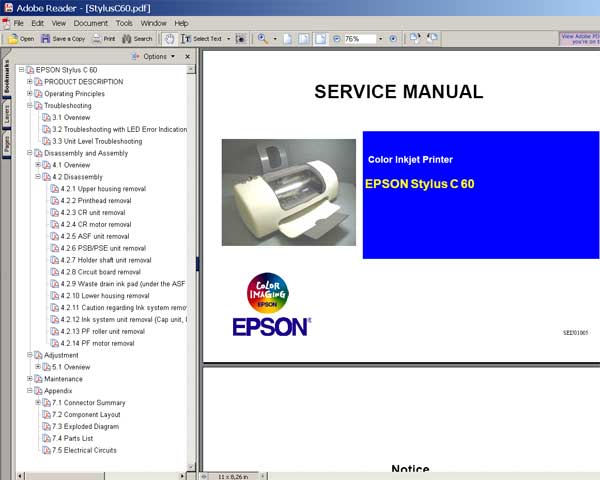Set view to Fit Page icon

[304, 39]
